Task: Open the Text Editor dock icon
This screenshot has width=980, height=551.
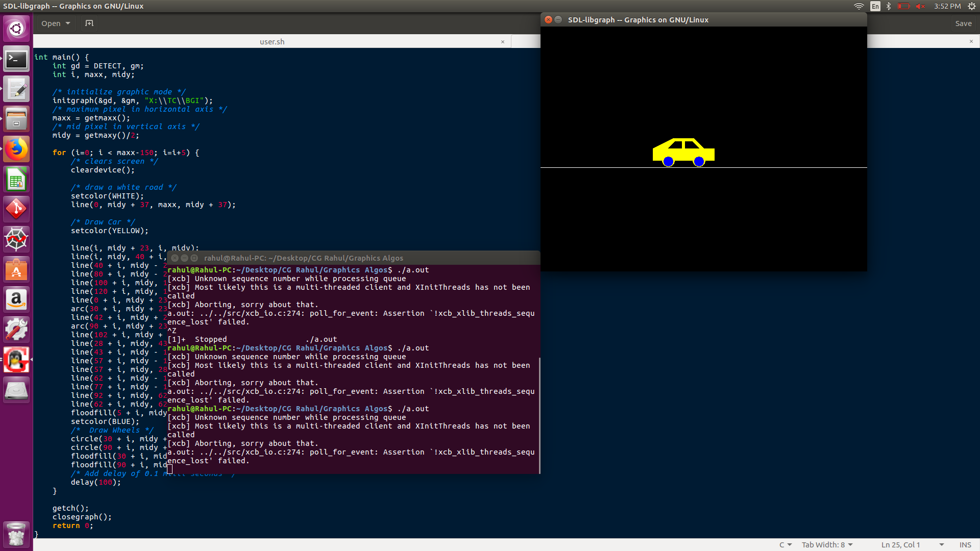Action: pos(16,89)
